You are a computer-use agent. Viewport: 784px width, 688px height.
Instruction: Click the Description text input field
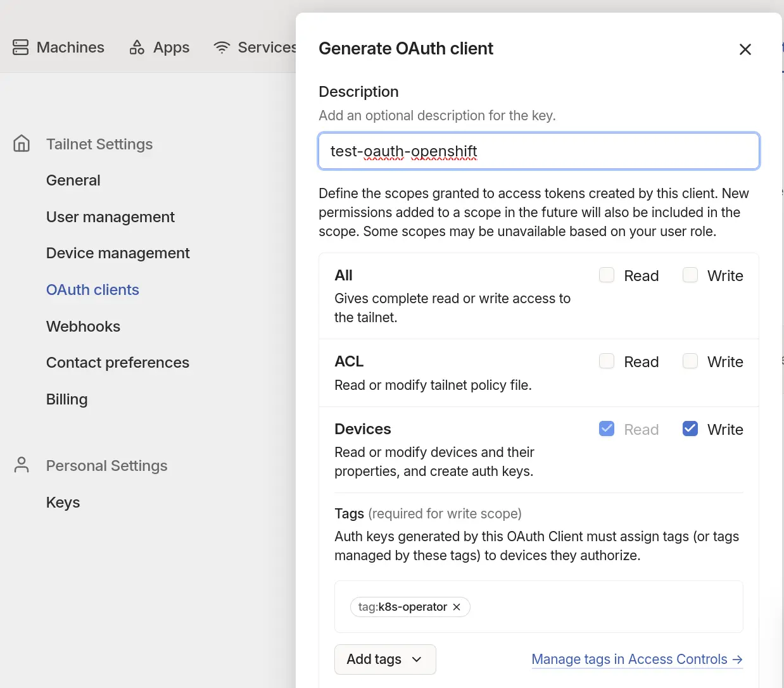click(x=538, y=151)
